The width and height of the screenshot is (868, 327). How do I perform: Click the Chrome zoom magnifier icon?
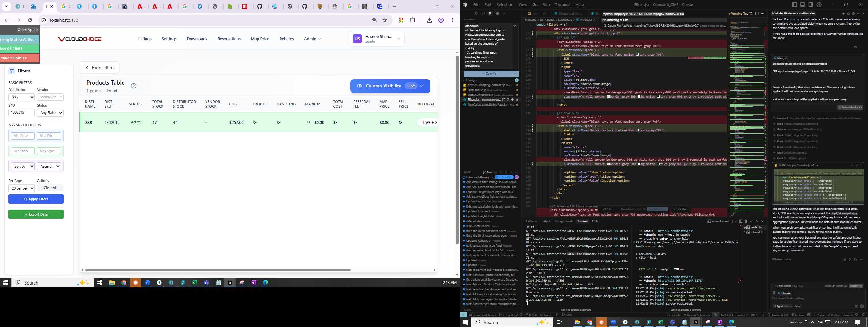pyautogui.click(x=374, y=20)
